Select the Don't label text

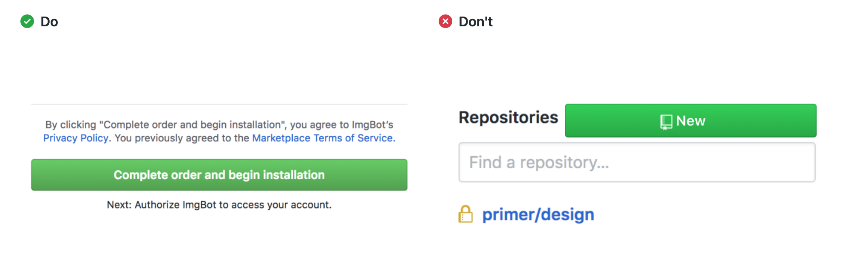tap(475, 21)
